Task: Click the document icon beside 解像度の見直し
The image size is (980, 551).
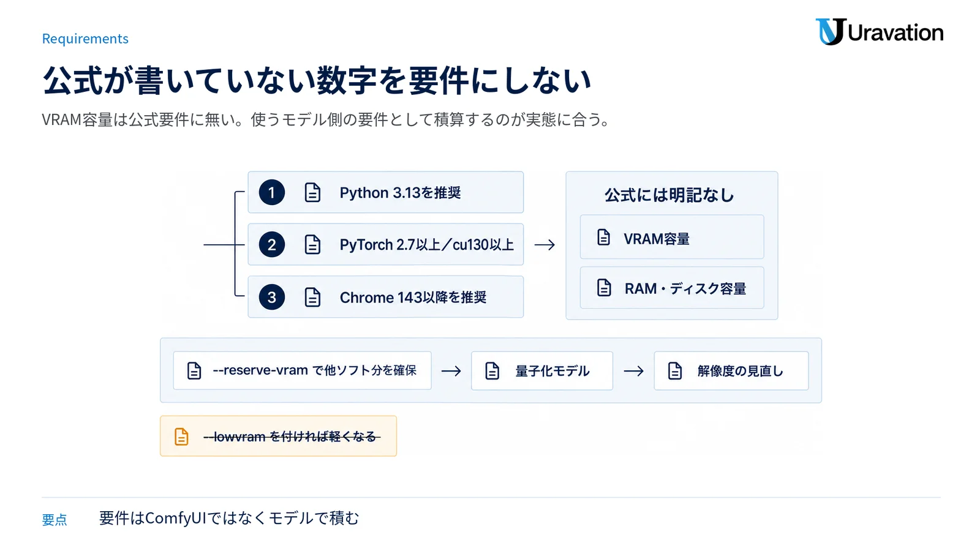Action: 674,370
